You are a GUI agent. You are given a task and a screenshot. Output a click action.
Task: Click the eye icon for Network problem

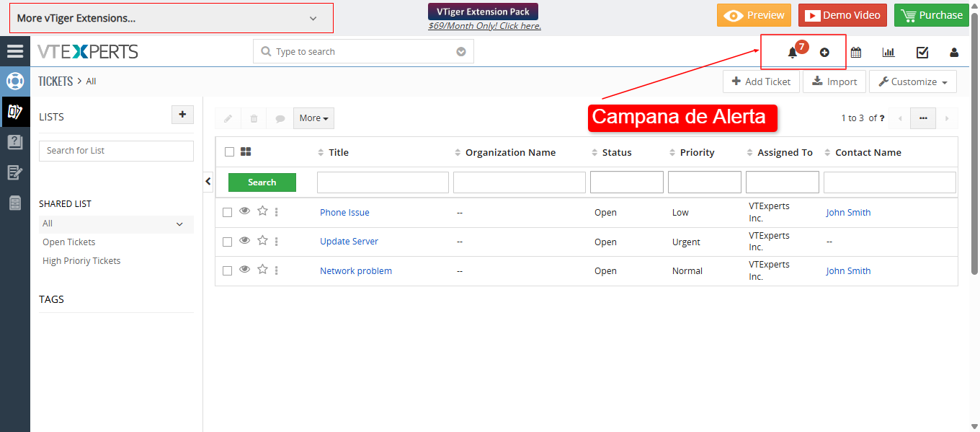[x=244, y=269]
